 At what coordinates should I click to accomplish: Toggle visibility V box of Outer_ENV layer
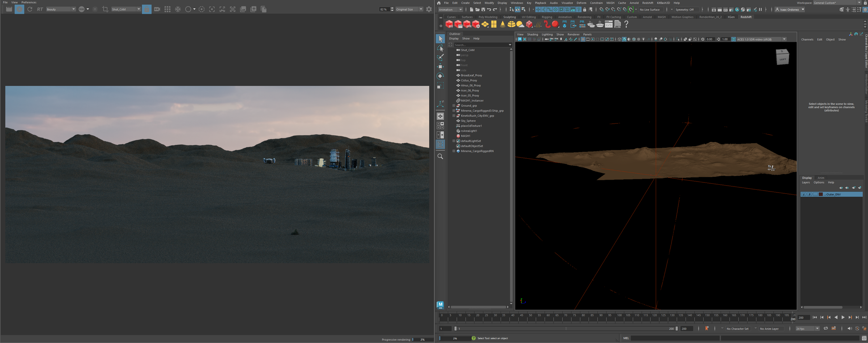804,194
